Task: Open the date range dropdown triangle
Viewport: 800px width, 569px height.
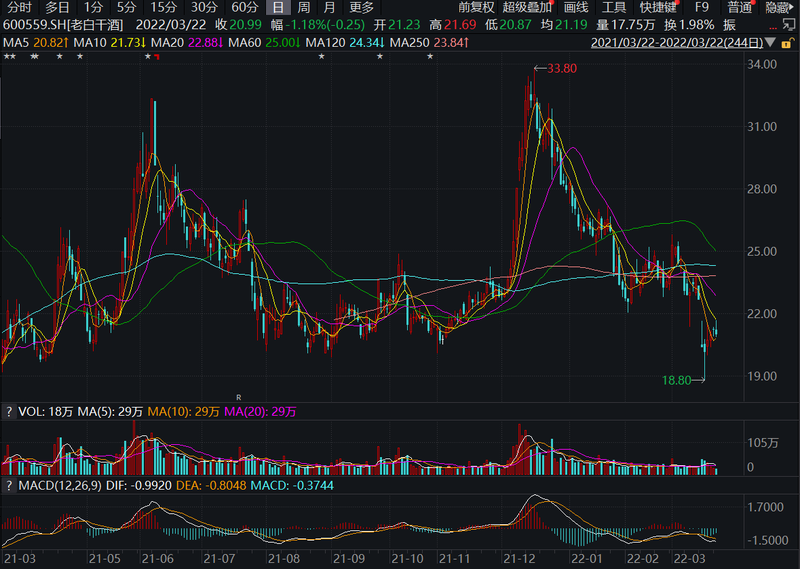Action: pos(770,42)
